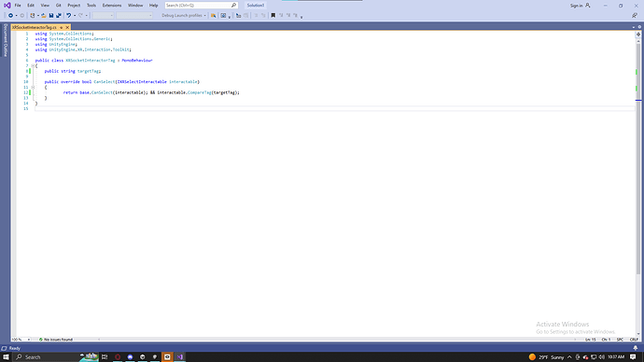Viewport: 644px width, 362px height.
Task: Open File toolbar folder icon
Action: [x=44, y=16]
